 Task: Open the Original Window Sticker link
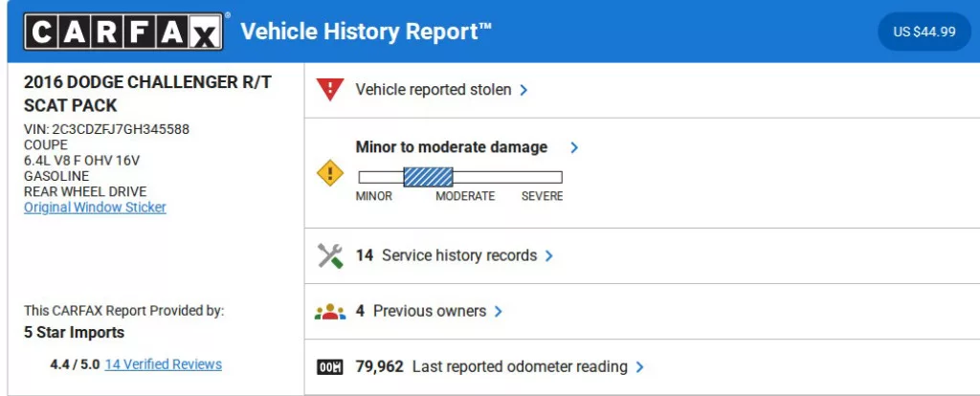click(x=95, y=208)
